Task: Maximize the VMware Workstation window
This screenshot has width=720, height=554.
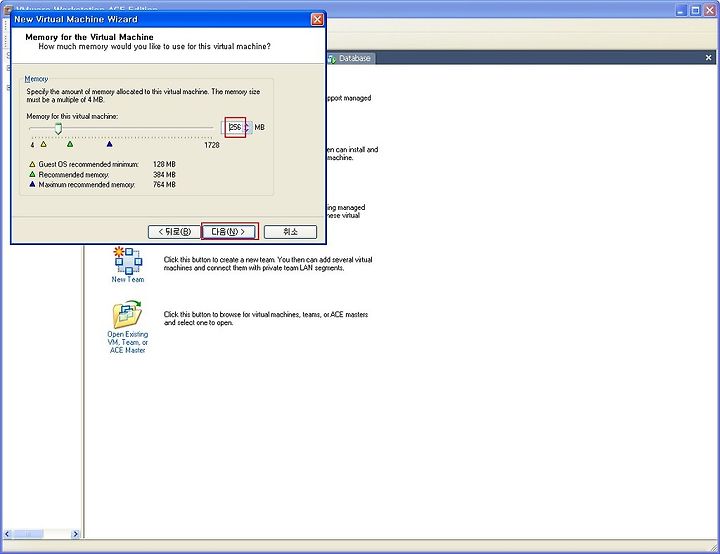Action: tap(696, 10)
